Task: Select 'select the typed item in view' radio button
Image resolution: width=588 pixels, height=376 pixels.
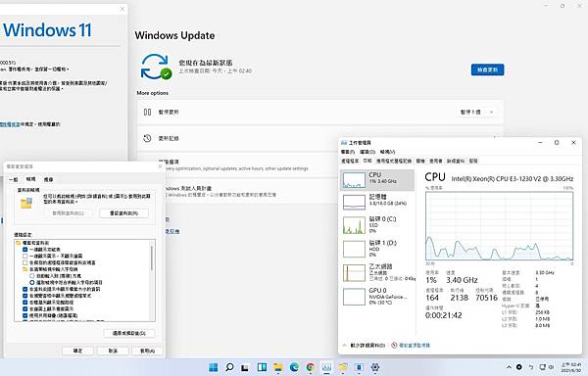Action: pos(32,282)
